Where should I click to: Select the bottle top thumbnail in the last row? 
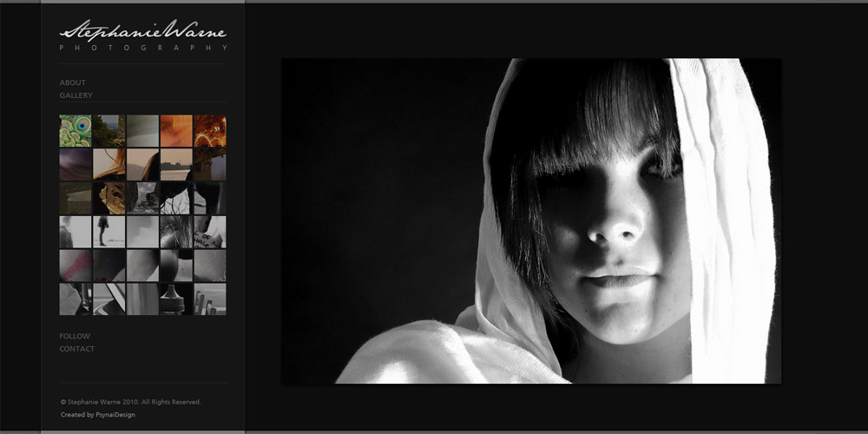176,299
